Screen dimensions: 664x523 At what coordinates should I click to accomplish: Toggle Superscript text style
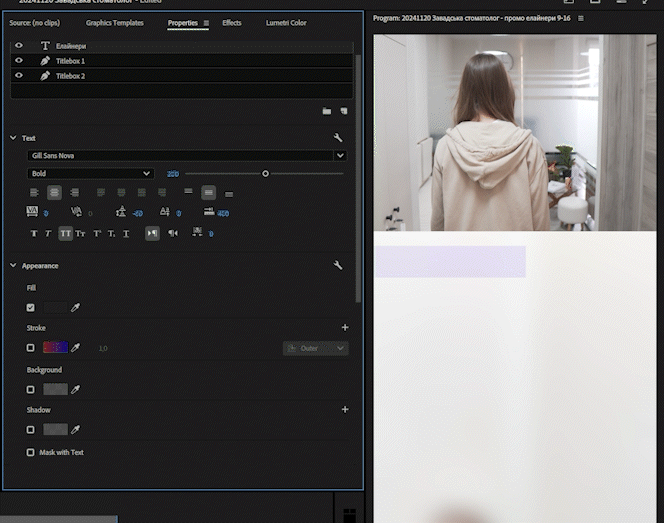(97, 233)
